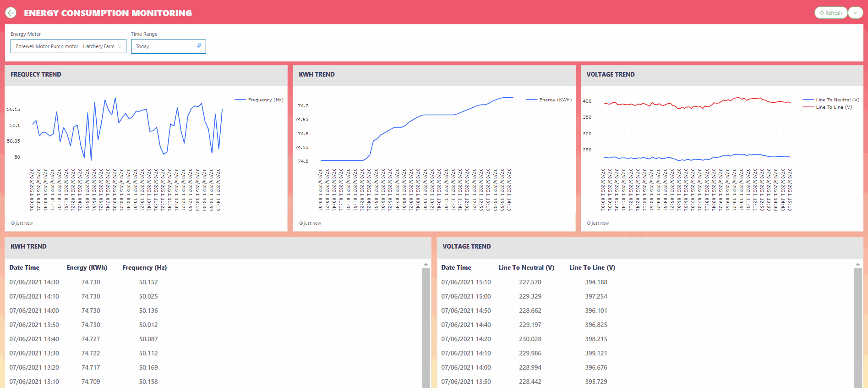
Task: Click scroll-up arrow in Voltage Trend table
Action: [x=858, y=264]
